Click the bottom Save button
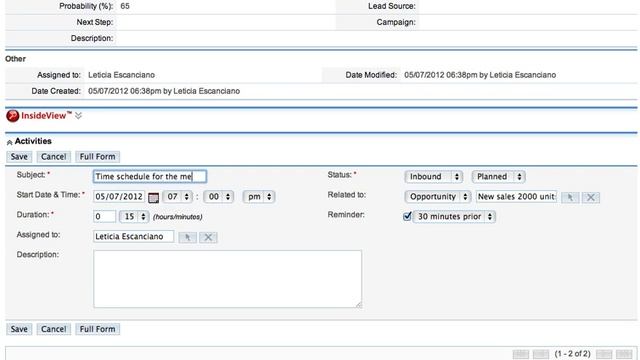The height and width of the screenshot is (360, 640). [19, 329]
